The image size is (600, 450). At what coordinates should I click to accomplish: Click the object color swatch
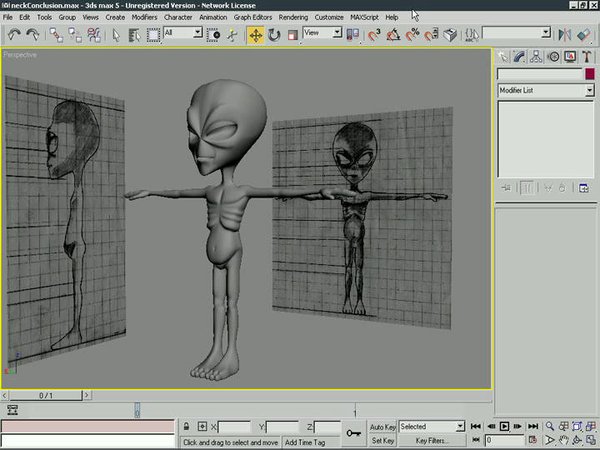pyautogui.click(x=589, y=73)
